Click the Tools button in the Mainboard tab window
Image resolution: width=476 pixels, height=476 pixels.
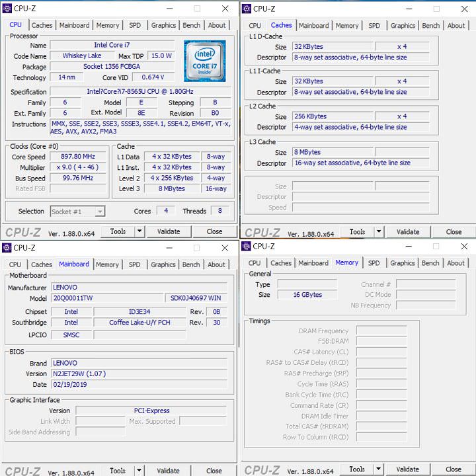[118, 471]
